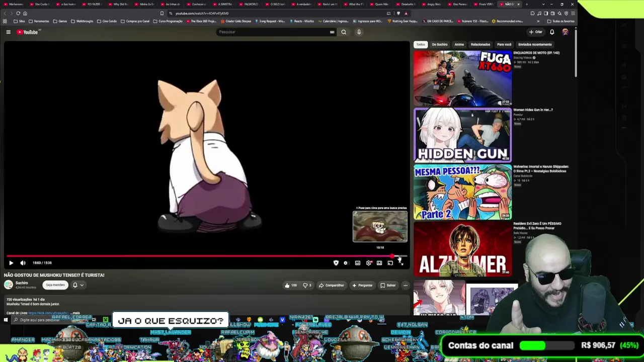Mute the video volume

(23, 262)
